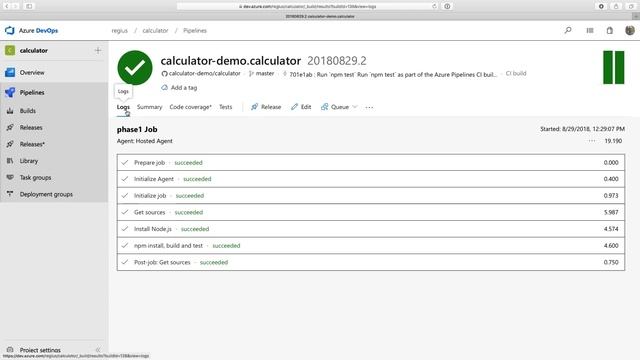Open the Install Node.js log row
The image size is (640, 360).
click(371, 229)
